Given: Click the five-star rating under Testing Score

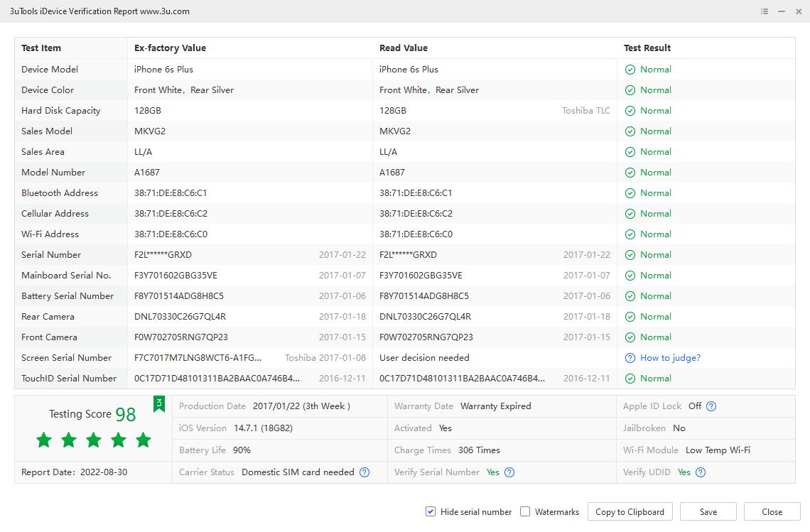Looking at the screenshot, I should click(94, 440).
